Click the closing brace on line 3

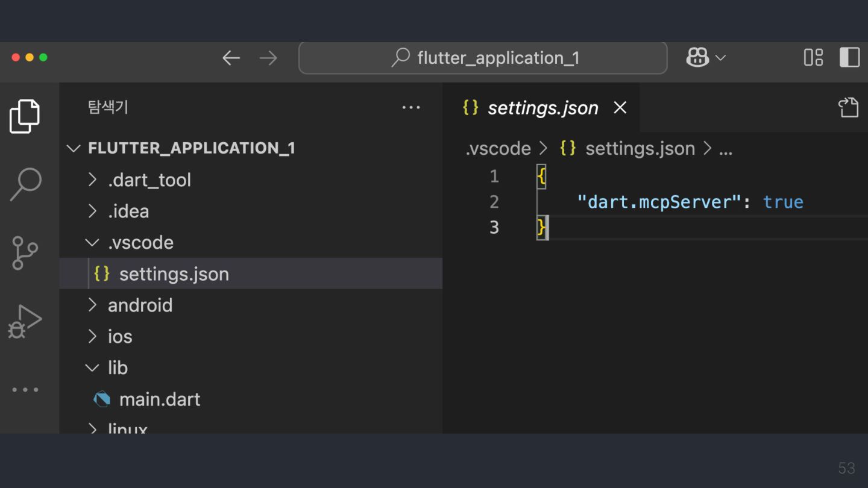click(x=541, y=228)
